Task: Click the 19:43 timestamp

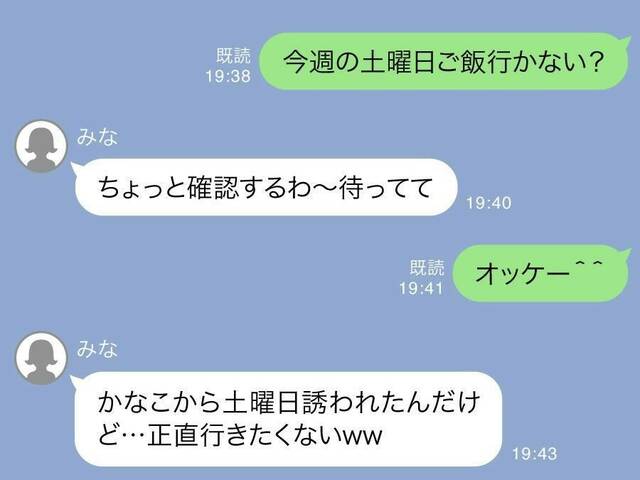Action: point(534,453)
